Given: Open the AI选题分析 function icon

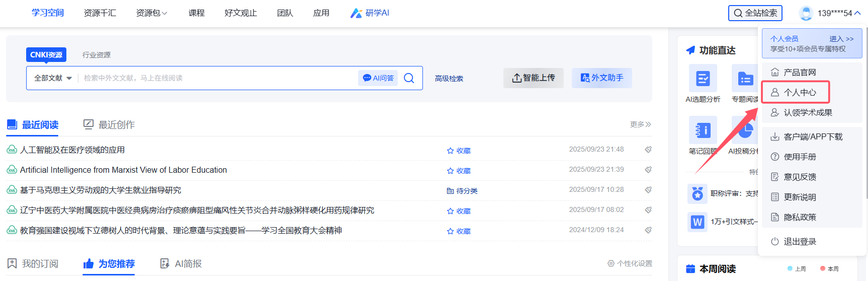Looking at the screenshot, I should [703, 79].
